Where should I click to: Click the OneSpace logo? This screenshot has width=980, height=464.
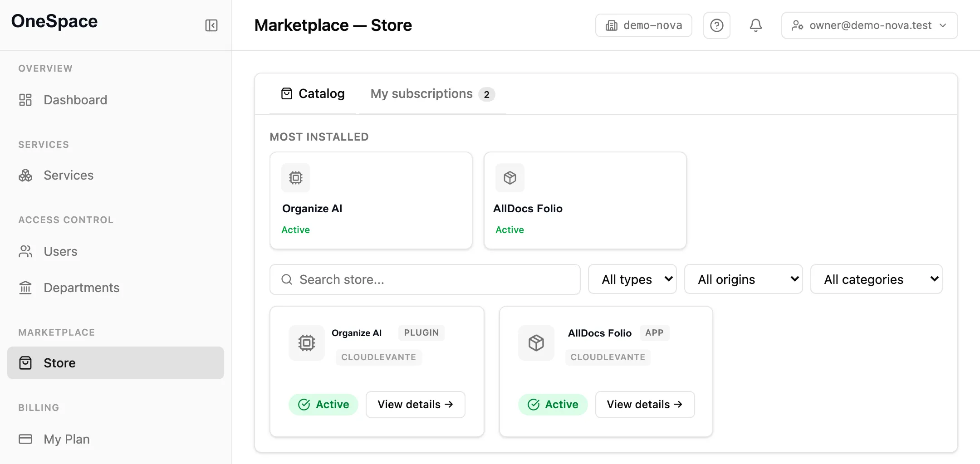[x=54, y=21]
